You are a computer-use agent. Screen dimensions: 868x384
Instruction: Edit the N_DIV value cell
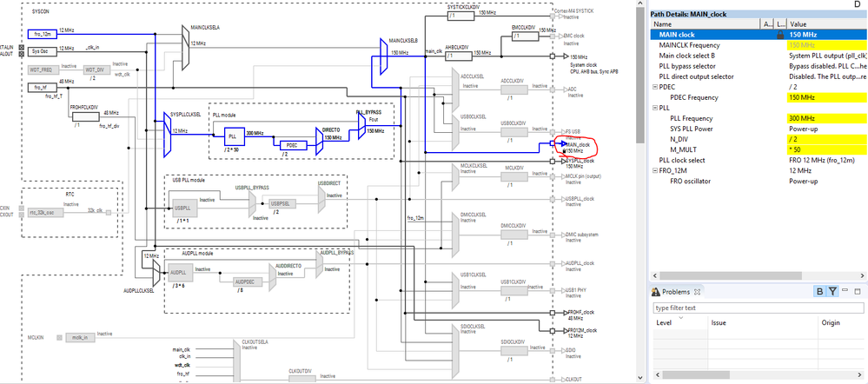pyautogui.click(x=827, y=139)
